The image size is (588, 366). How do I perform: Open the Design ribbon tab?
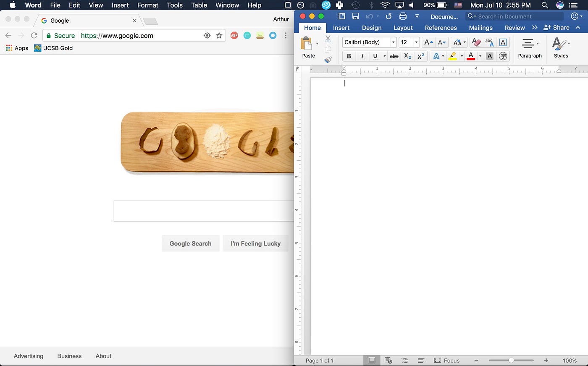point(372,28)
